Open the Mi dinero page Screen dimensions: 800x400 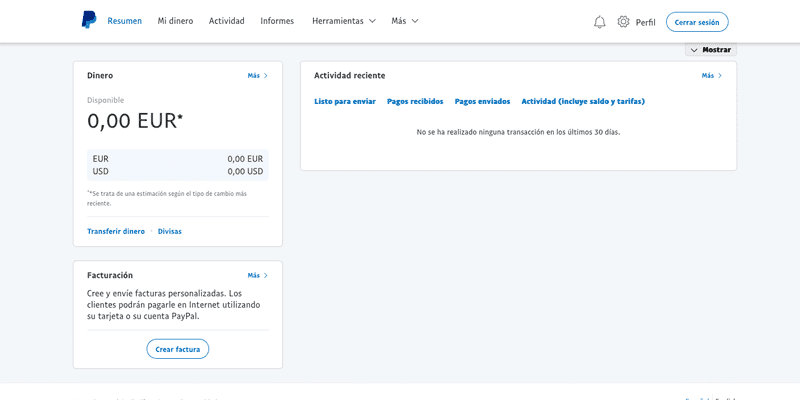pos(175,21)
